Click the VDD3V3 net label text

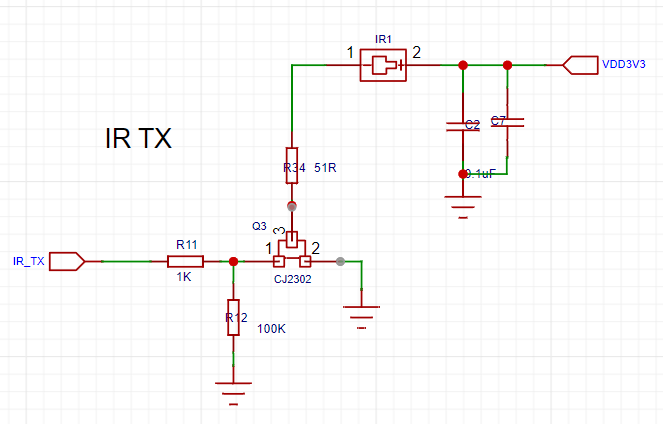(x=624, y=64)
